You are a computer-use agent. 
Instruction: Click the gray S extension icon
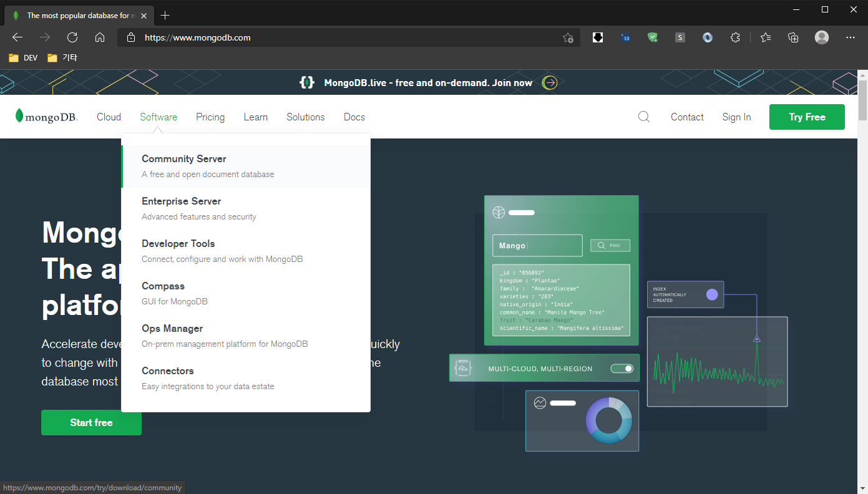point(680,37)
